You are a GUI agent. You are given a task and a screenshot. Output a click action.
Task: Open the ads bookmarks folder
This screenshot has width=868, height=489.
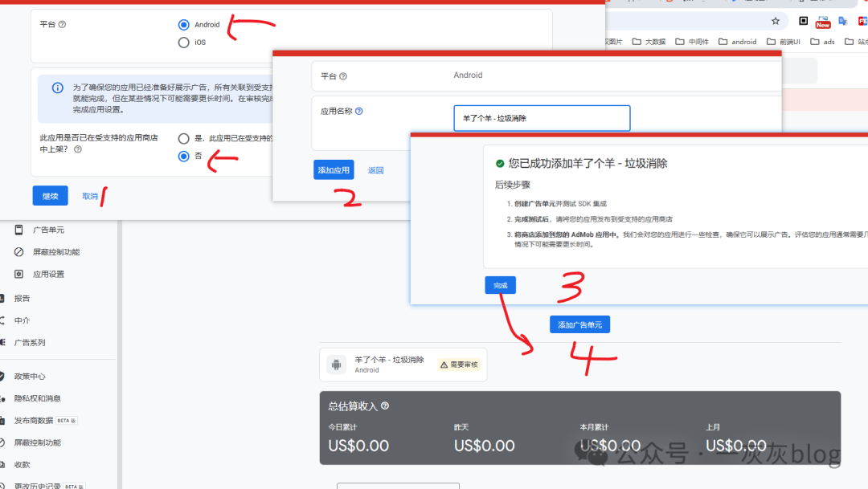tap(823, 41)
